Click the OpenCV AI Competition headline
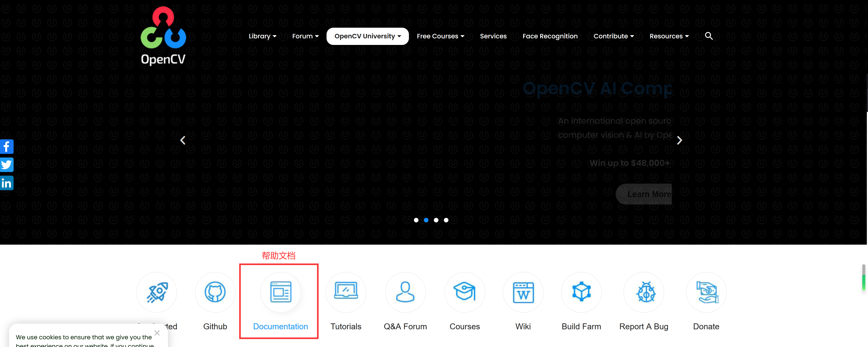The width and height of the screenshot is (868, 347). (598, 89)
